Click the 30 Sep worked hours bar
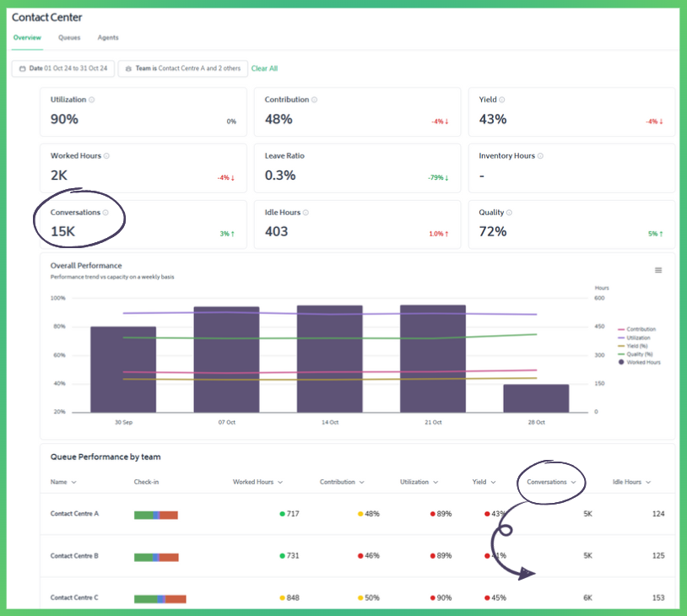 123,370
